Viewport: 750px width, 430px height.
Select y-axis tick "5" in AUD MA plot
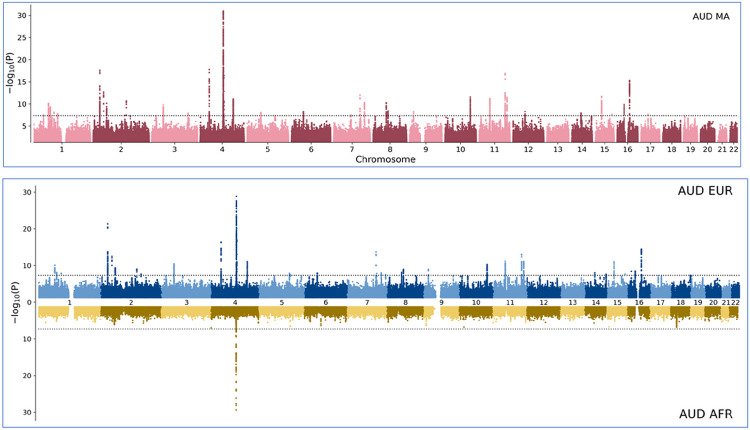(x=24, y=126)
